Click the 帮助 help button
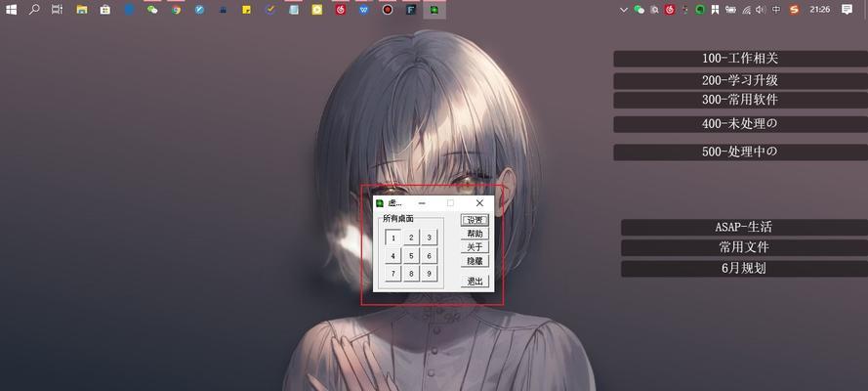868x391 pixels. (475, 234)
